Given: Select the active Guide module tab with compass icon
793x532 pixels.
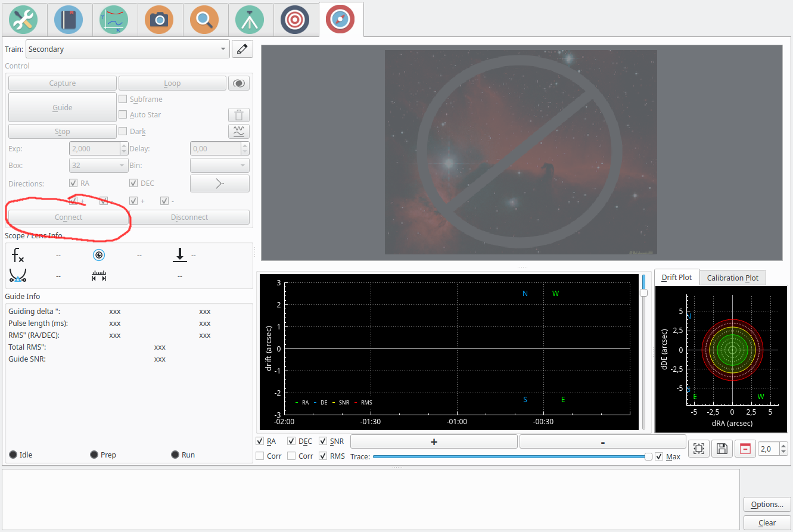Looking at the screenshot, I should click(341, 19).
